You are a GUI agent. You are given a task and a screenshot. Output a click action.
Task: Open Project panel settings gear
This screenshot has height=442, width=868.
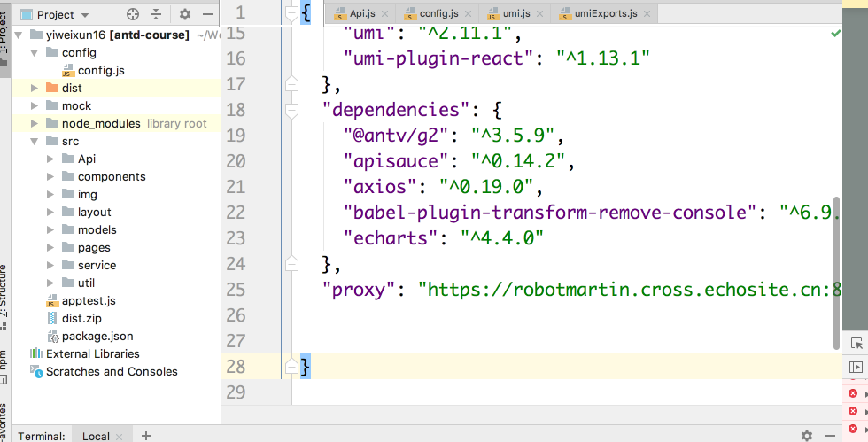(185, 14)
